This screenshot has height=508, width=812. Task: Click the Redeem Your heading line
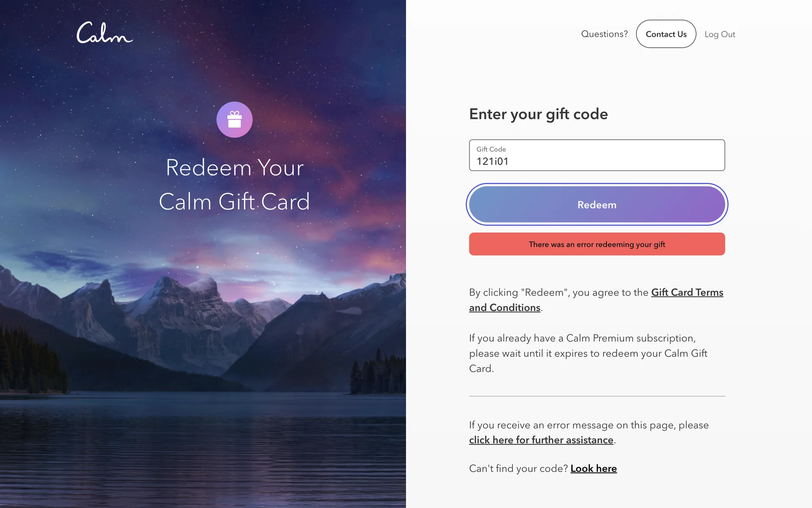235,168
